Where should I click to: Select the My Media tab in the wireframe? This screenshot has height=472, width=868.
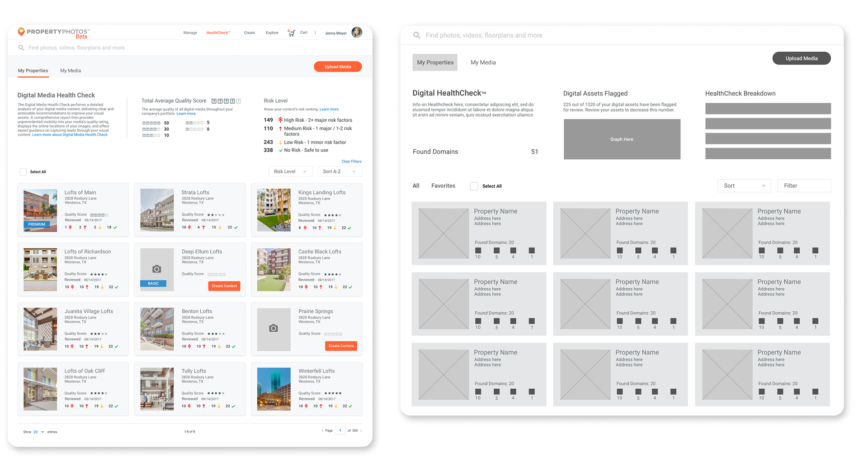[x=483, y=62]
